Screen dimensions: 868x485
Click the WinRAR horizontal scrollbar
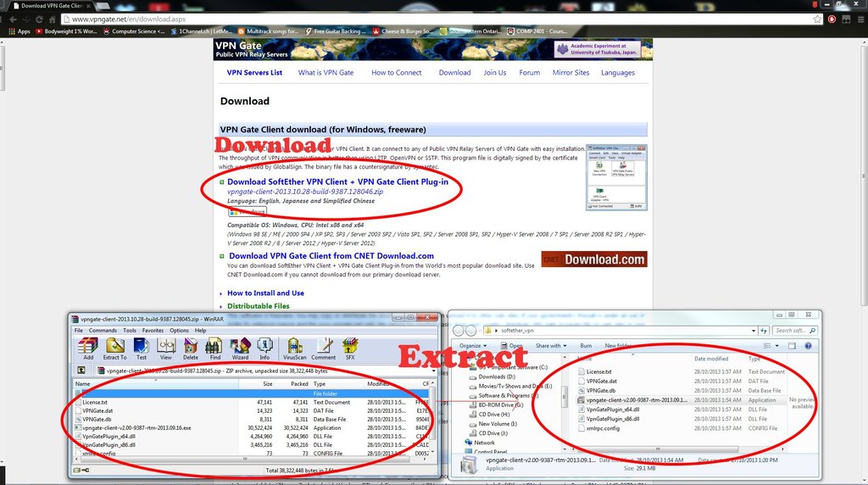tap(252, 459)
